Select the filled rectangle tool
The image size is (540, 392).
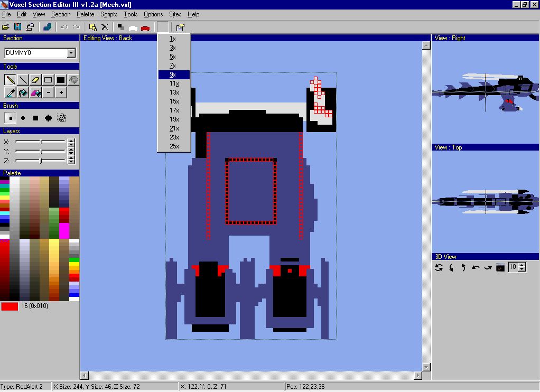[61, 80]
